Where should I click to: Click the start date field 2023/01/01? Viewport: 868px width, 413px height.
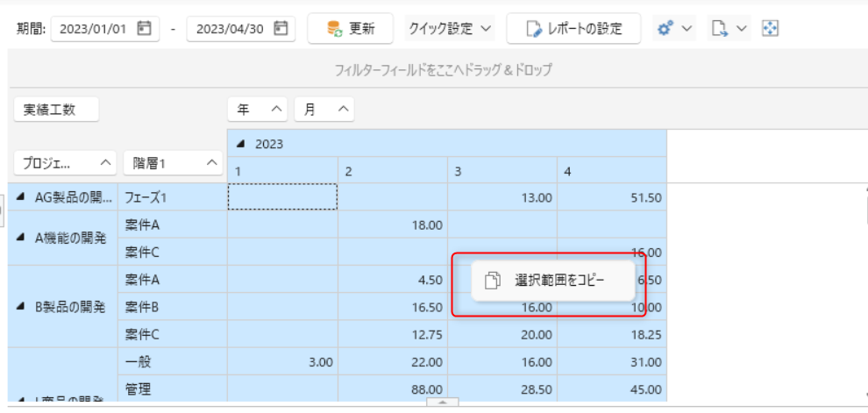click(x=93, y=29)
